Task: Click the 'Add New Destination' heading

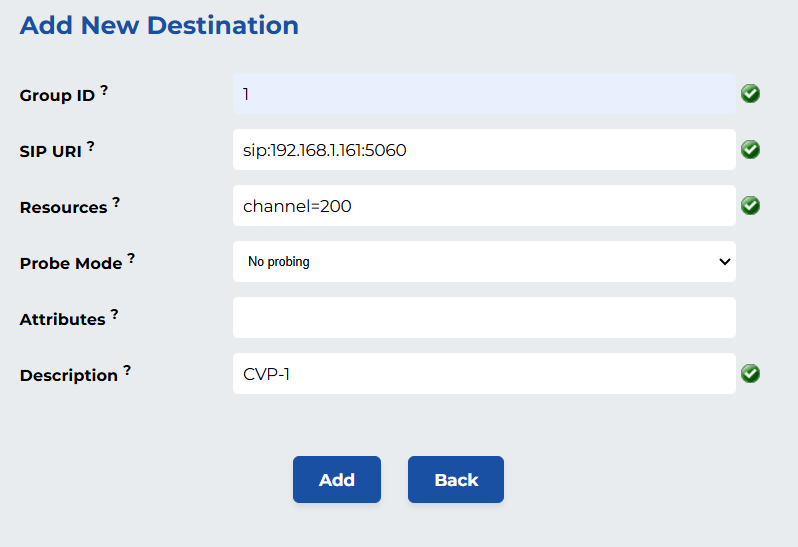Action: click(x=159, y=26)
